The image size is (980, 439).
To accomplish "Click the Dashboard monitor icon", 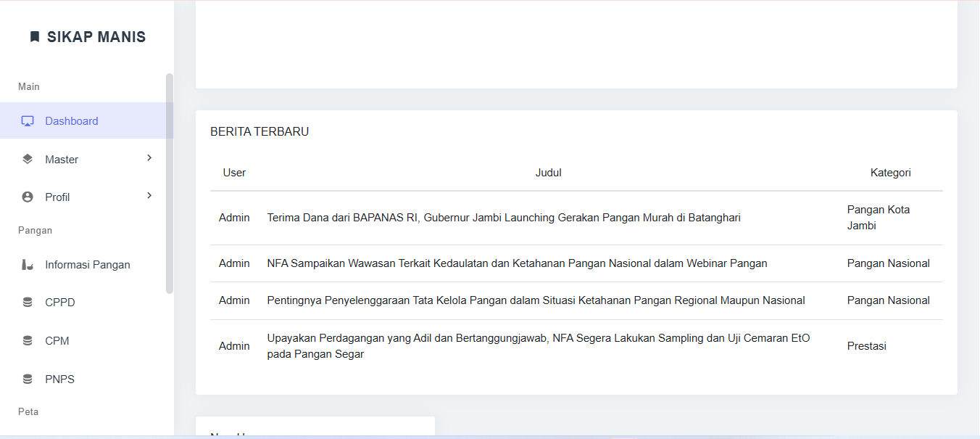I will pyautogui.click(x=28, y=121).
